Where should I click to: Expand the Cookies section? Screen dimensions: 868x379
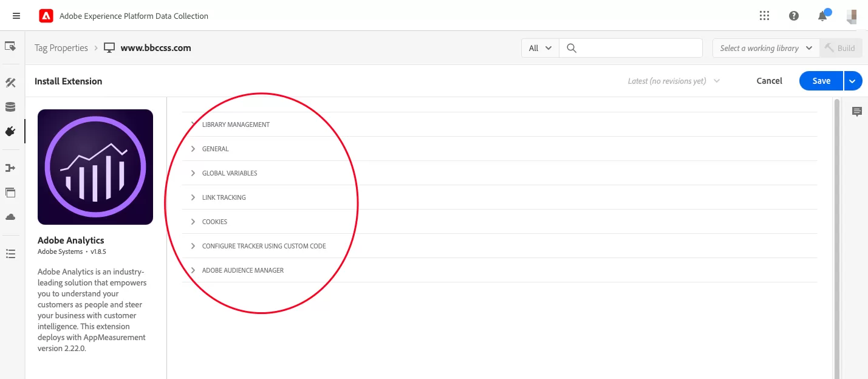[500, 222]
